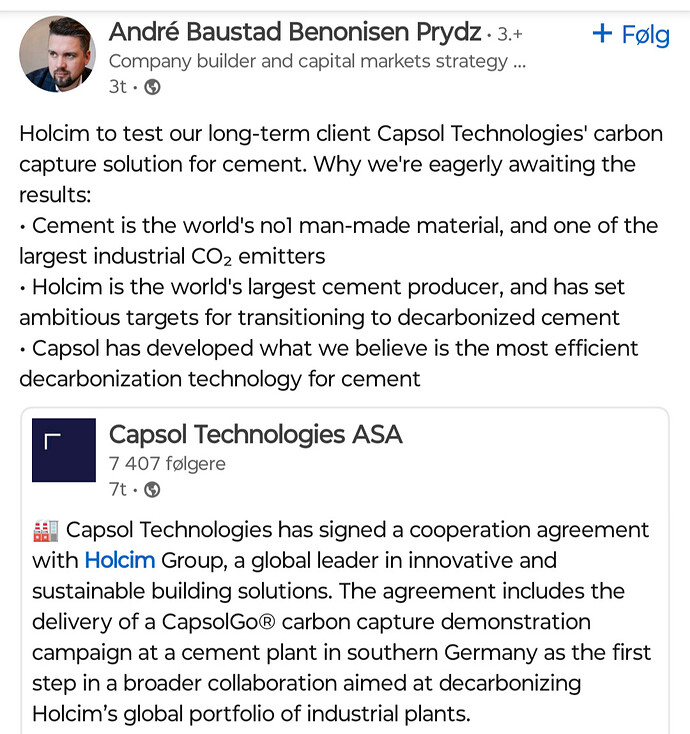The width and height of the screenshot is (690, 734).
Task: Click the factory emoji in the shared post
Action: [x=46, y=531]
